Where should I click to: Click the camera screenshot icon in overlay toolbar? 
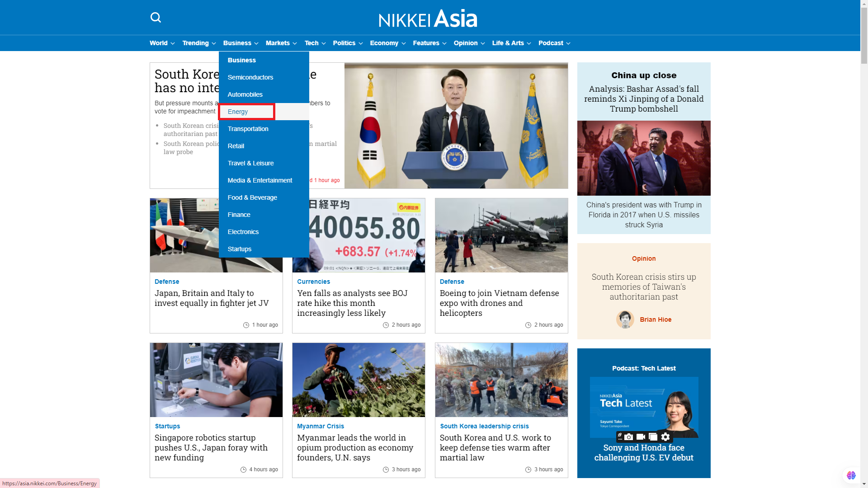(x=629, y=437)
